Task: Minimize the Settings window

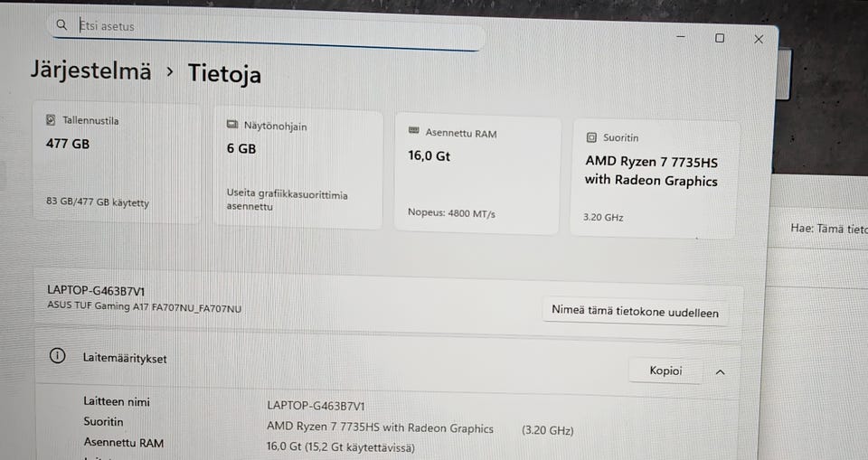Action: pyautogui.click(x=681, y=36)
